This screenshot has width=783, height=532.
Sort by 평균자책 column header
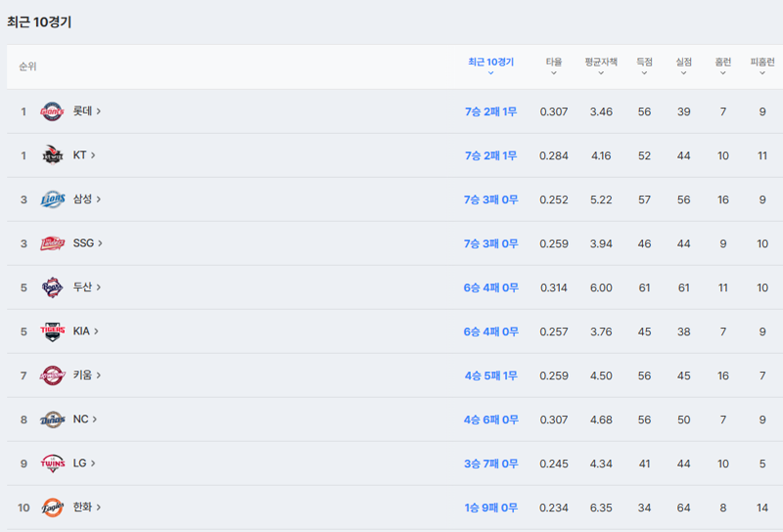(601, 66)
